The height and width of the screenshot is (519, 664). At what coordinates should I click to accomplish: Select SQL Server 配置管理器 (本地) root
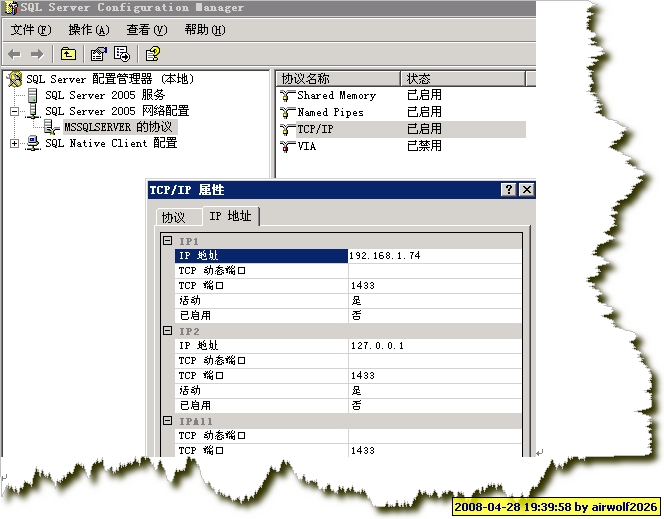(x=110, y=79)
